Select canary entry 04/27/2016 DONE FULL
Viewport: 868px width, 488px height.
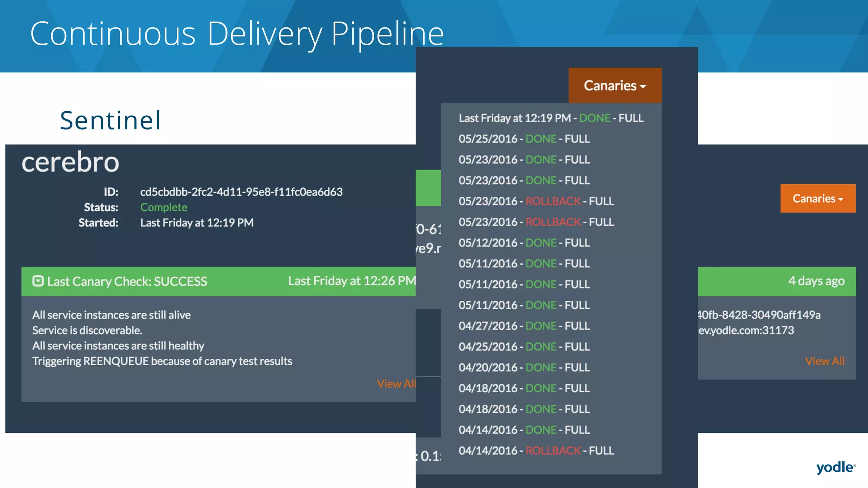pyautogui.click(x=524, y=326)
